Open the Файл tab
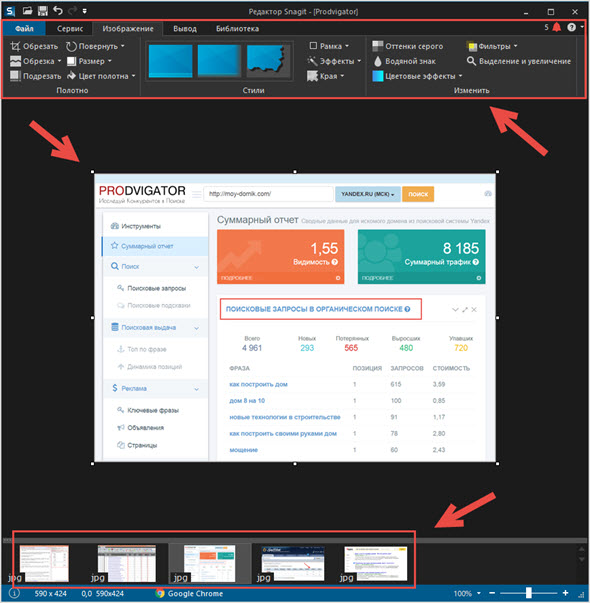The height and width of the screenshot is (603, 590). pyautogui.click(x=24, y=28)
